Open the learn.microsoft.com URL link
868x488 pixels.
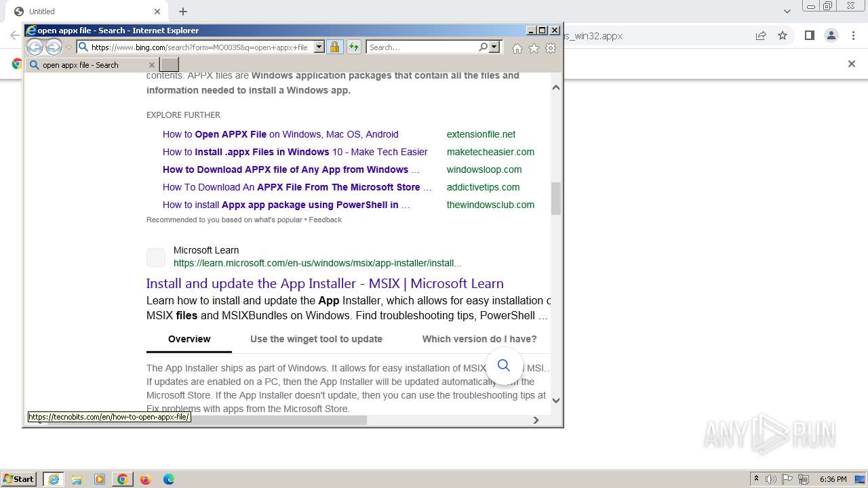click(317, 263)
